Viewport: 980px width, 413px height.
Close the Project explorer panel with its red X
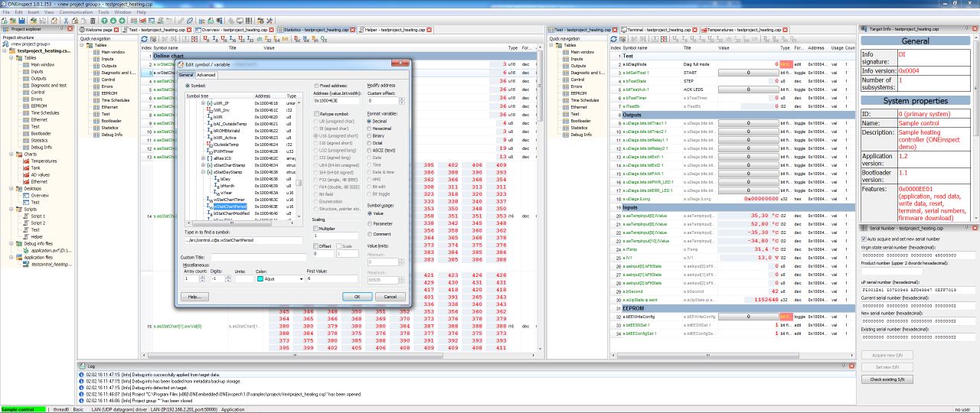[x=70, y=29]
